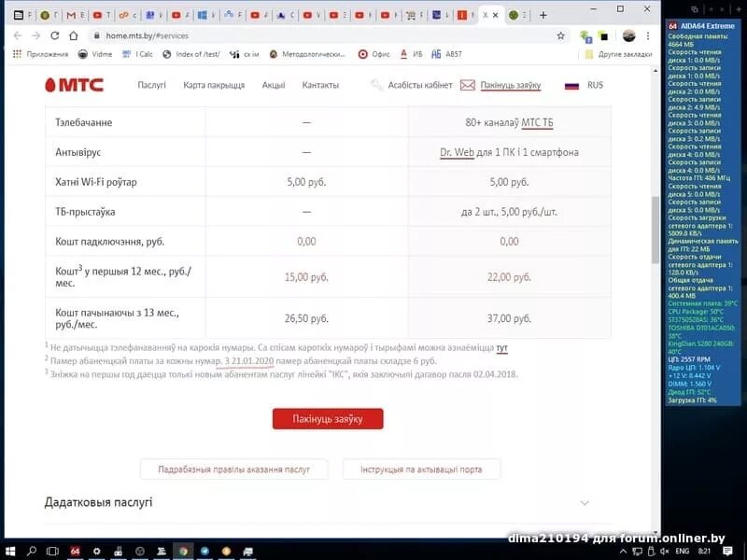This screenshot has width=747, height=560.
Task: Click the МТС logo
Action: pyautogui.click(x=75, y=85)
